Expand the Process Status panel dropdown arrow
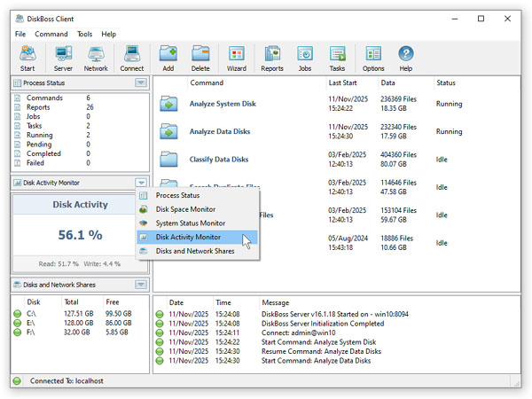Viewport: 532px width, 399px height. [141, 82]
